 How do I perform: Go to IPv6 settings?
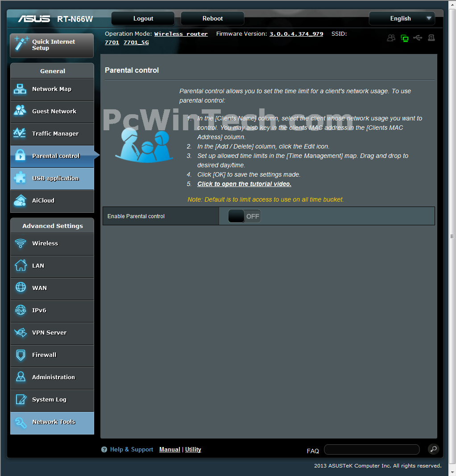pos(52,311)
